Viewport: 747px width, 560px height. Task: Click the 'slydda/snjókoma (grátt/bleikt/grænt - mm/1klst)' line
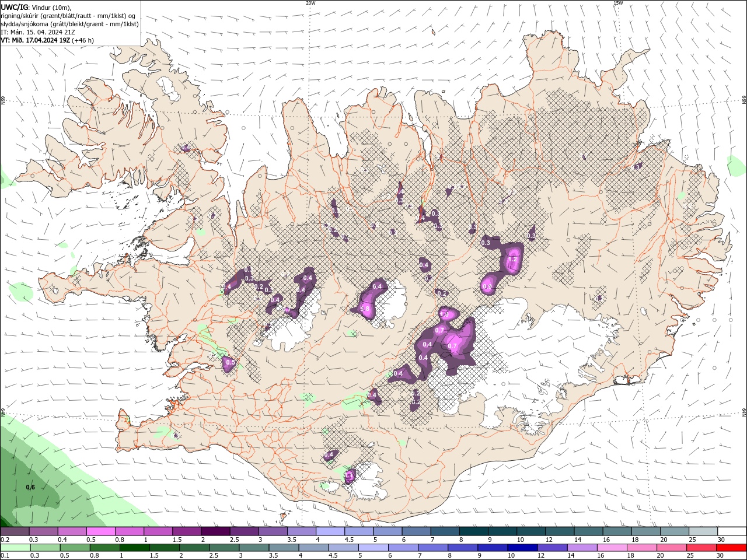coord(70,24)
